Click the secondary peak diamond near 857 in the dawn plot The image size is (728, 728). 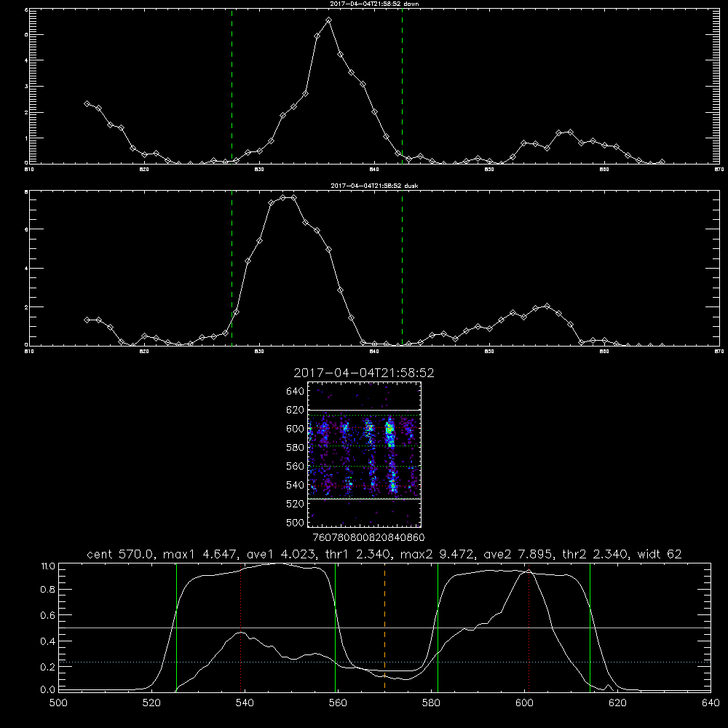pyautogui.click(x=570, y=132)
